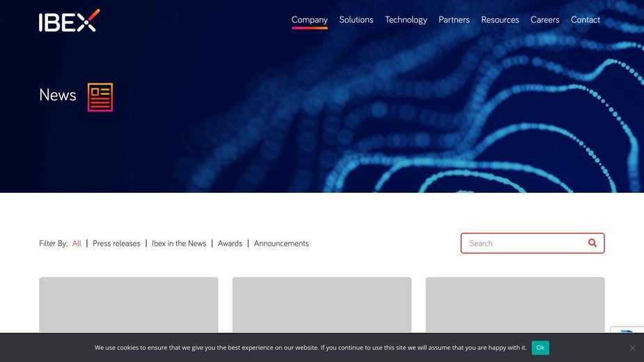Filter by Awards
The image size is (644, 362).
[230, 243]
